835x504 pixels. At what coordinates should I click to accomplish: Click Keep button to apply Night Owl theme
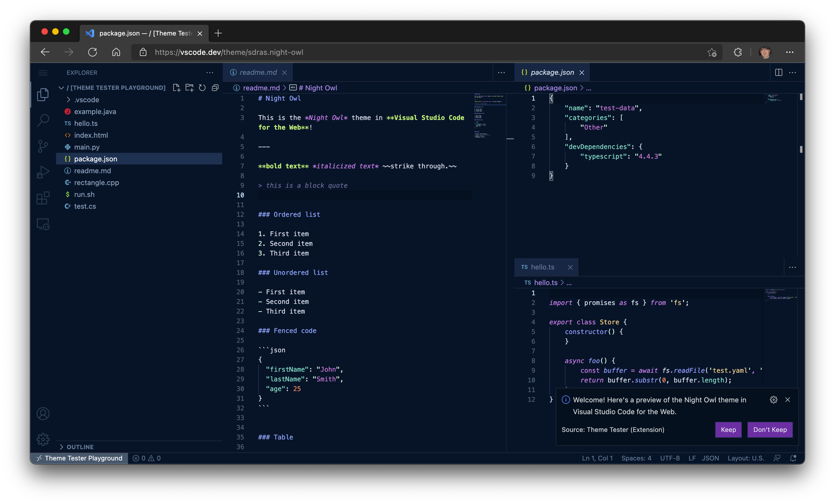click(x=728, y=430)
